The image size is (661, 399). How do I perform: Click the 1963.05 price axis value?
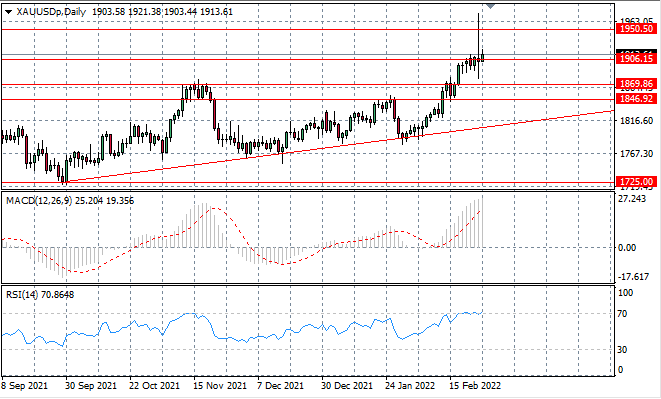(637, 20)
